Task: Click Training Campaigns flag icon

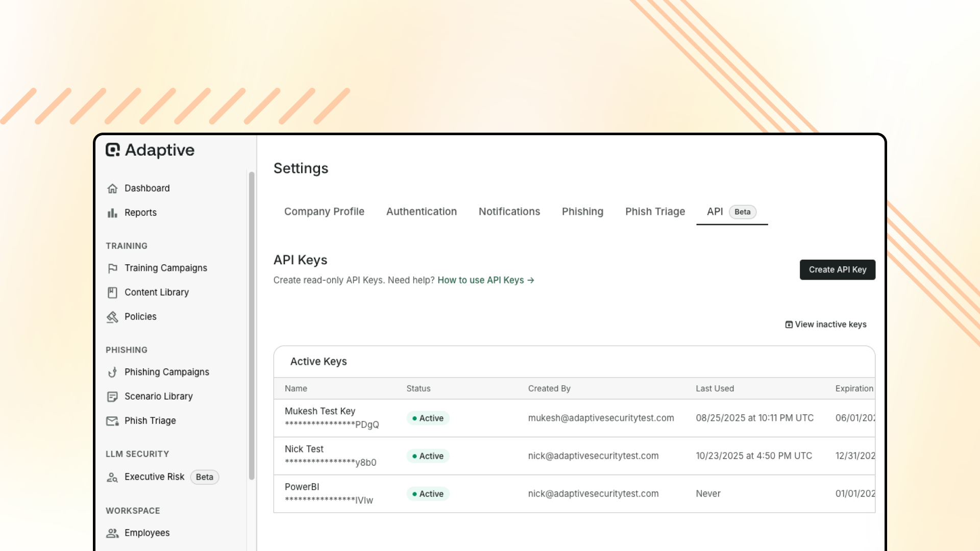Action: click(x=112, y=268)
